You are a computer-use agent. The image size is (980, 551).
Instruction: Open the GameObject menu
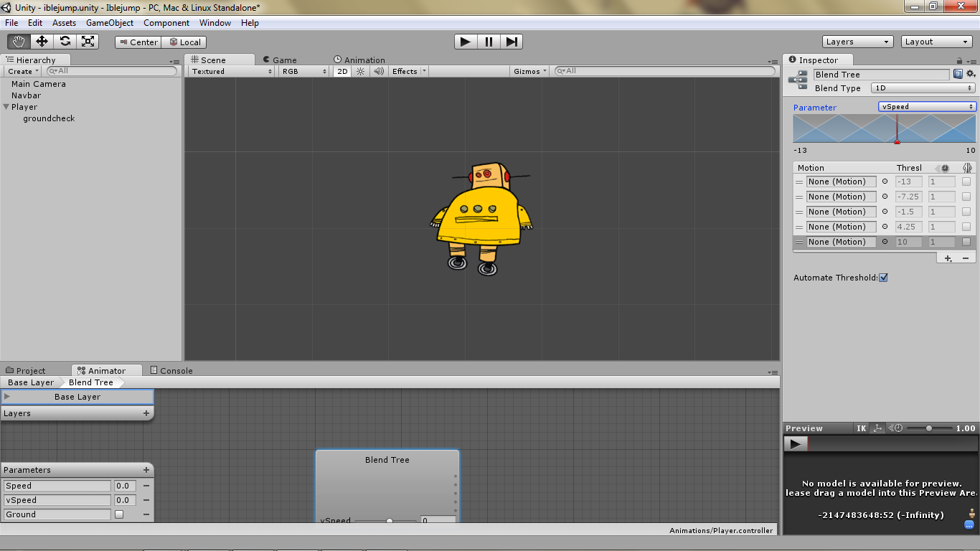110,23
